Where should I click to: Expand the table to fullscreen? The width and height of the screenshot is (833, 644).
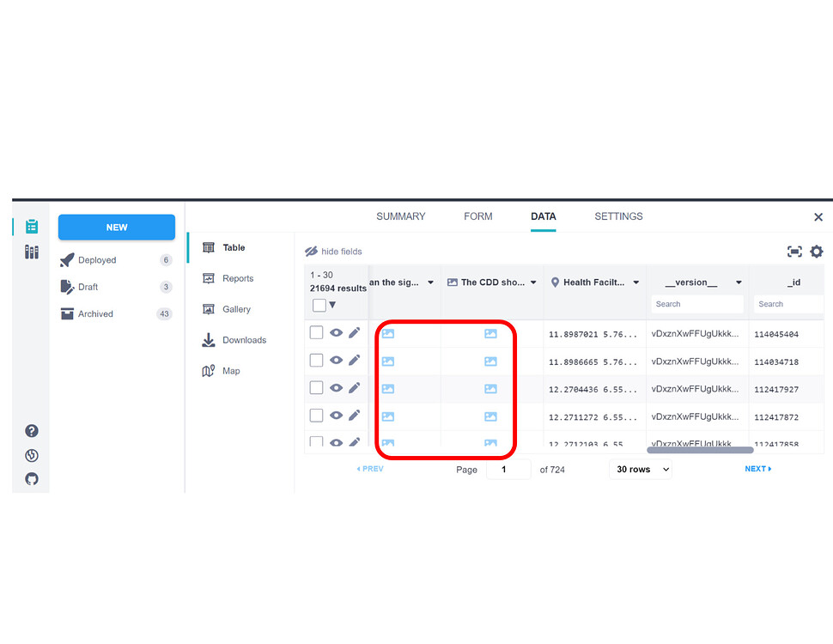tap(794, 251)
